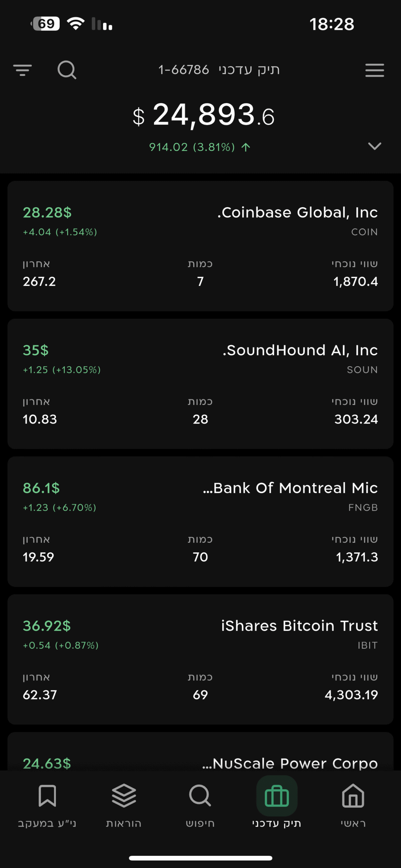Viewport: 401px width, 868px height.
Task: Open the ני"ע במעקב bookmark watchlist icon
Action: 47,805
